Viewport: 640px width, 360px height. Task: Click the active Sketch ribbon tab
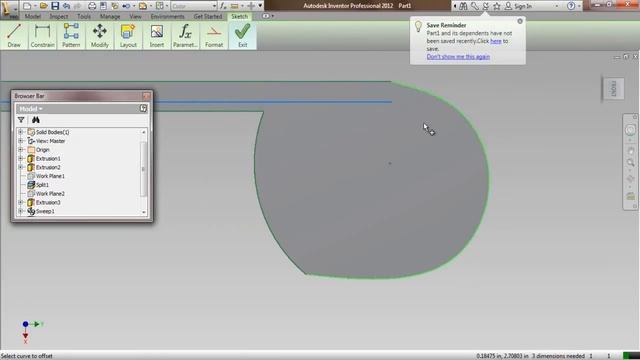240,16
